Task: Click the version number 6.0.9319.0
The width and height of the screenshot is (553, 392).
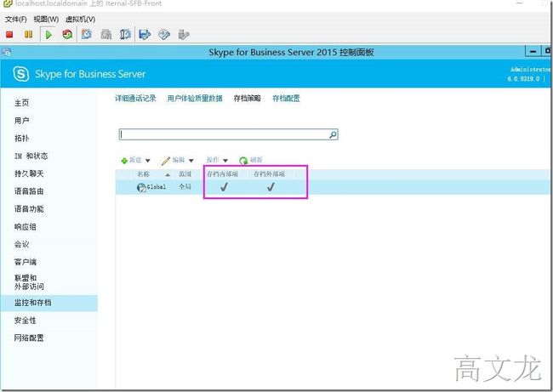Action: [x=523, y=78]
